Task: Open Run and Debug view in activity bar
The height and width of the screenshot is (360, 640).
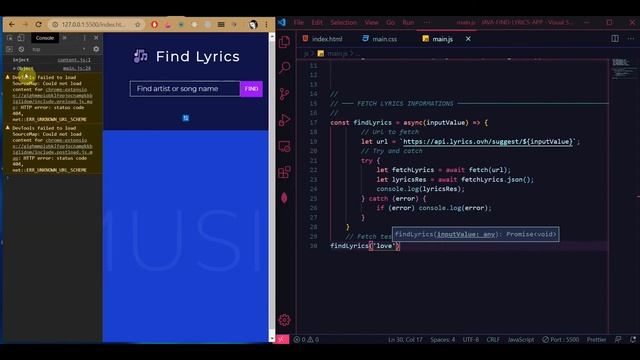Action: click(x=284, y=120)
